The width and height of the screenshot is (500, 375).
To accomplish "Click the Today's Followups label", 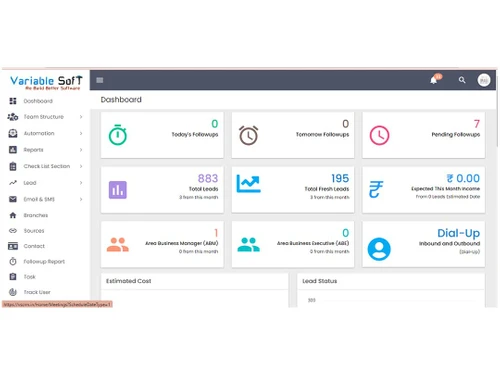I will 195,134.
